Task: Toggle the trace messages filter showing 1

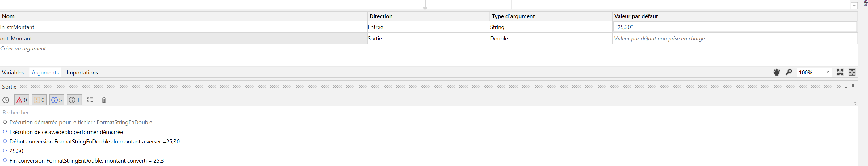Action: pyautogui.click(x=74, y=100)
